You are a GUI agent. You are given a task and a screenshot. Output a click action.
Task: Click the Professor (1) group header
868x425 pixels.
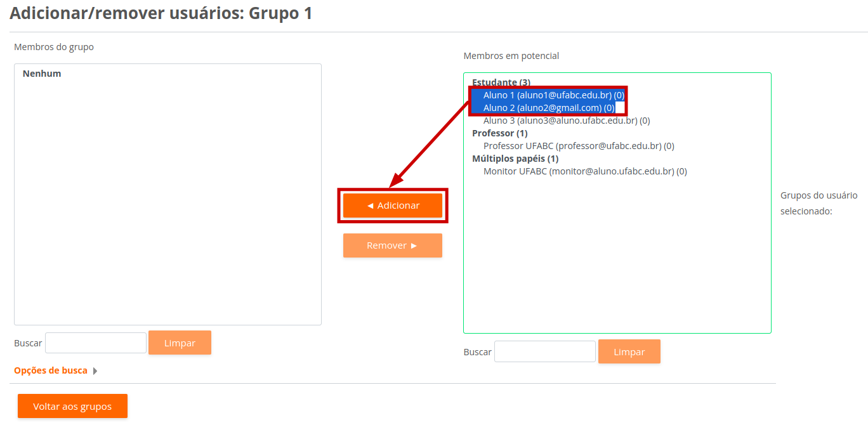click(499, 133)
